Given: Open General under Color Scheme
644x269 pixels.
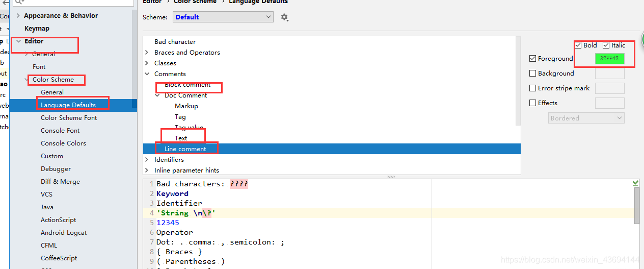Looking at the screenshot, I should (52, 92).
